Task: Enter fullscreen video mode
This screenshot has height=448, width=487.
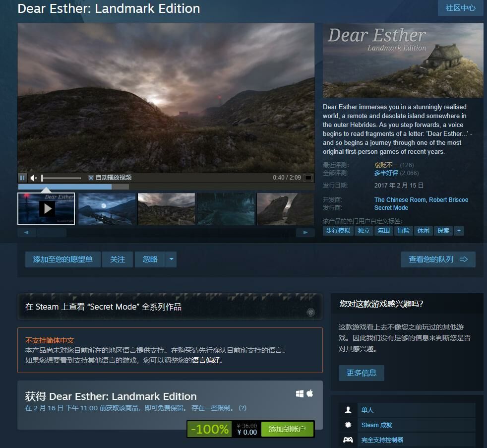Action: coord(308,178)
